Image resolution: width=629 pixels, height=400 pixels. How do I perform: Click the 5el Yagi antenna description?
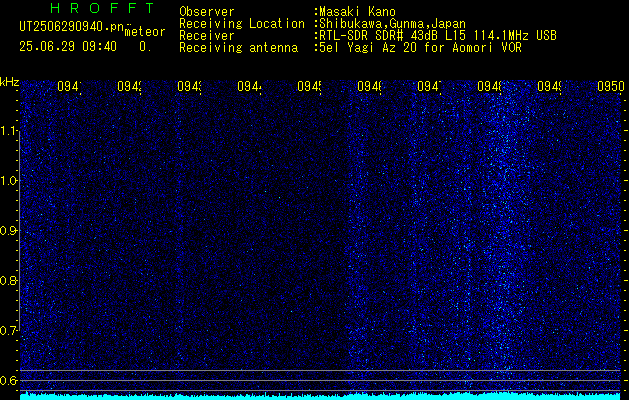tap(420, 48)
